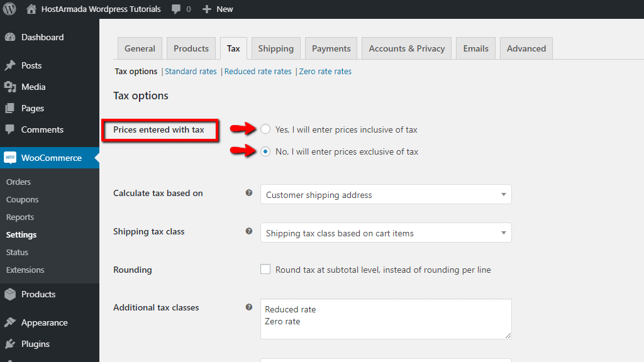This screenshot has width=644, height=362.
Task: Enable round tax at subtotal level
Action: point(265,270)
